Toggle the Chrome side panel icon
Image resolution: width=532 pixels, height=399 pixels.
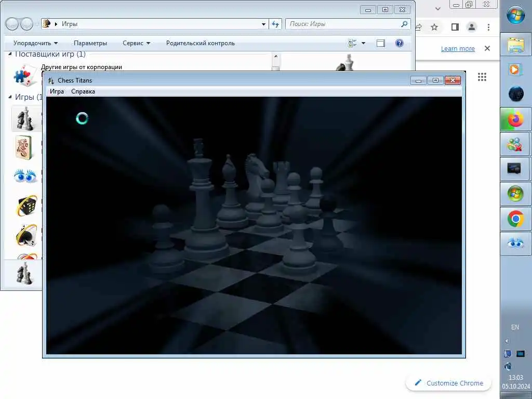(455, 27)
